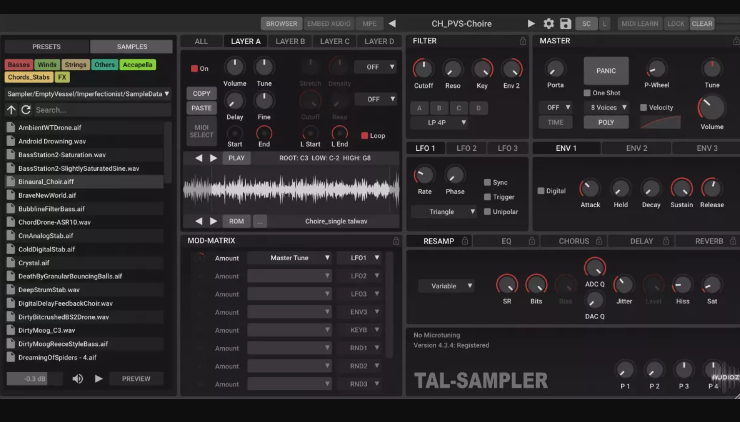Save preset with the floppy disk icon

click(x=565, y=24)
